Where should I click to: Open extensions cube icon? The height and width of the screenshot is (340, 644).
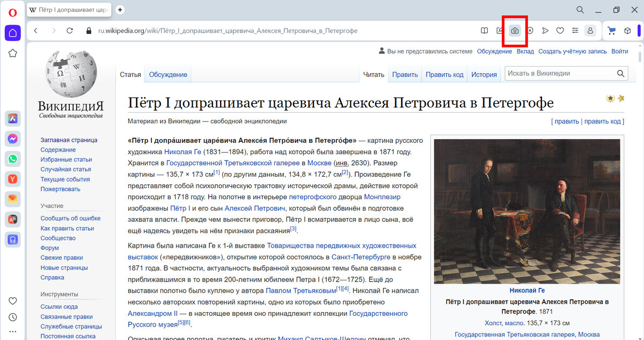627,31
